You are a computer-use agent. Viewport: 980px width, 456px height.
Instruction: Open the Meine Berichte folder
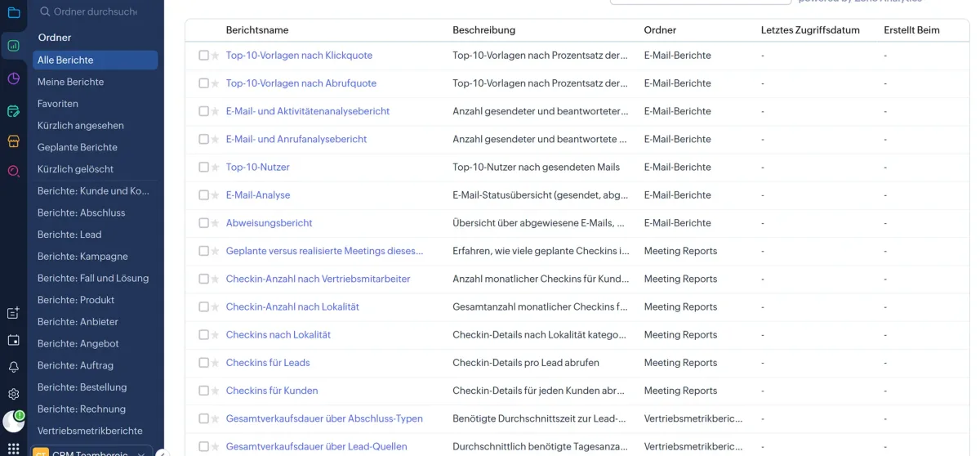(x=70, y=82)
